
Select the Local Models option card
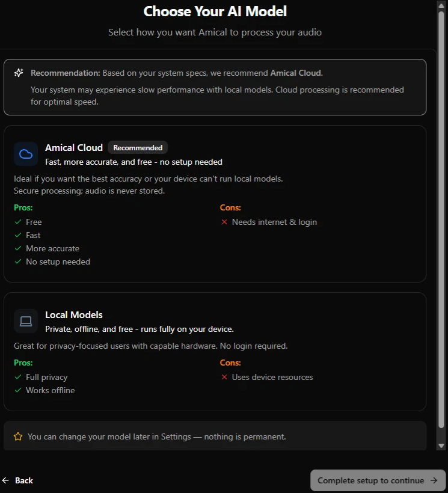pos(215,352)
